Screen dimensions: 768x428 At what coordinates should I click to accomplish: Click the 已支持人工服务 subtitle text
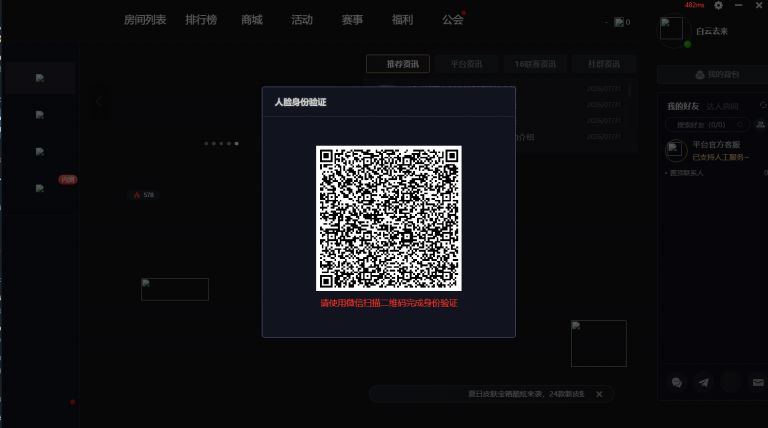pos(720,157)
